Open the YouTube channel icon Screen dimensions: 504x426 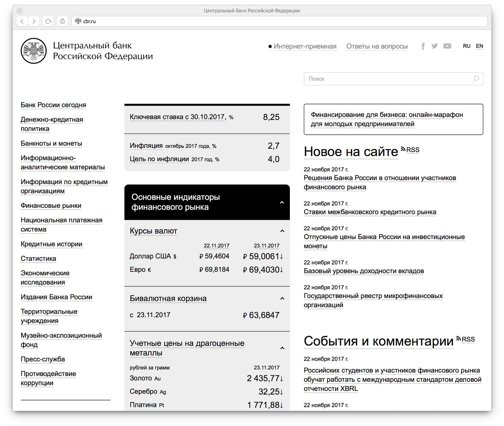point(447,46)
